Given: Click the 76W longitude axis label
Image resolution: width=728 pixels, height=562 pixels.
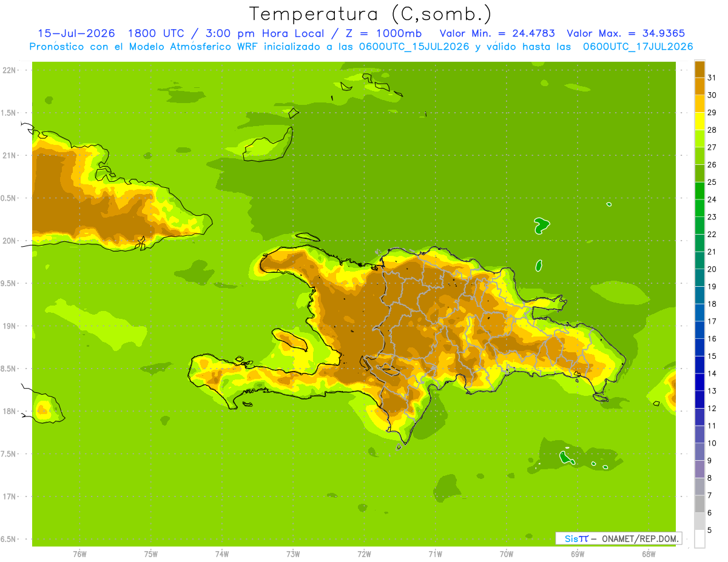Looking at the screenshot, I should click(x=80, y=554).
